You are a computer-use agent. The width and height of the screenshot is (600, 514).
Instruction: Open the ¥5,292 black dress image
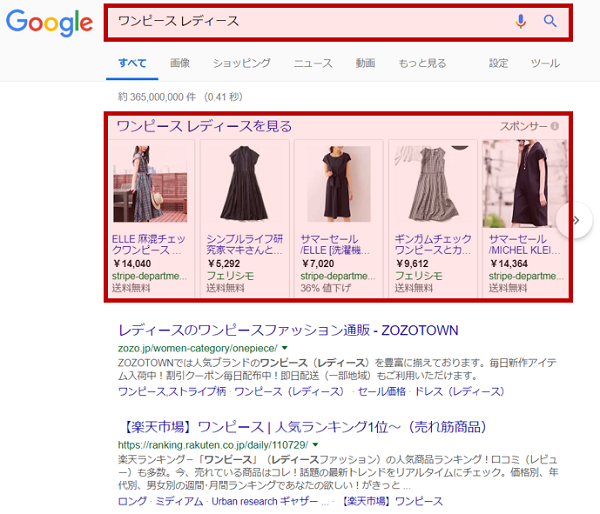click(x=244, y=183)
